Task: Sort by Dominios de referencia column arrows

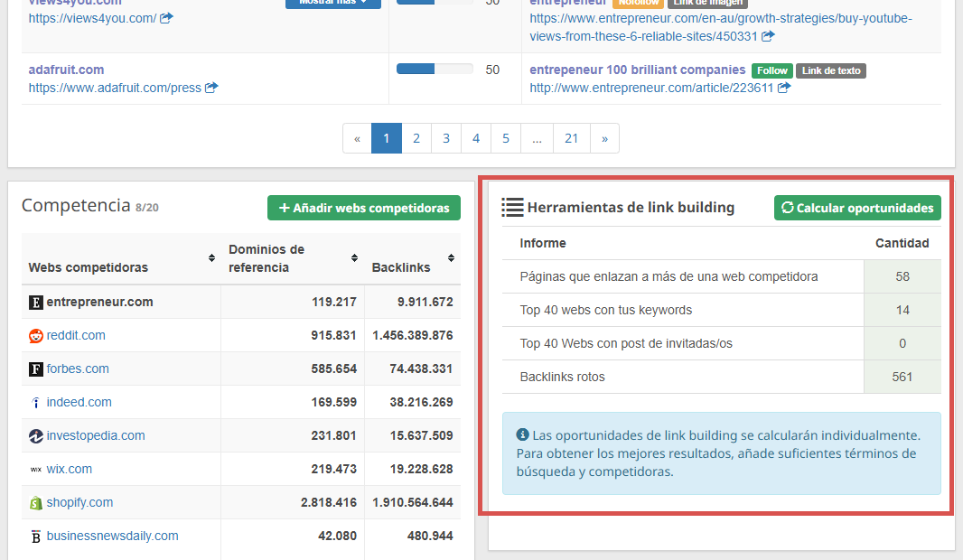Action: (354, 258)
